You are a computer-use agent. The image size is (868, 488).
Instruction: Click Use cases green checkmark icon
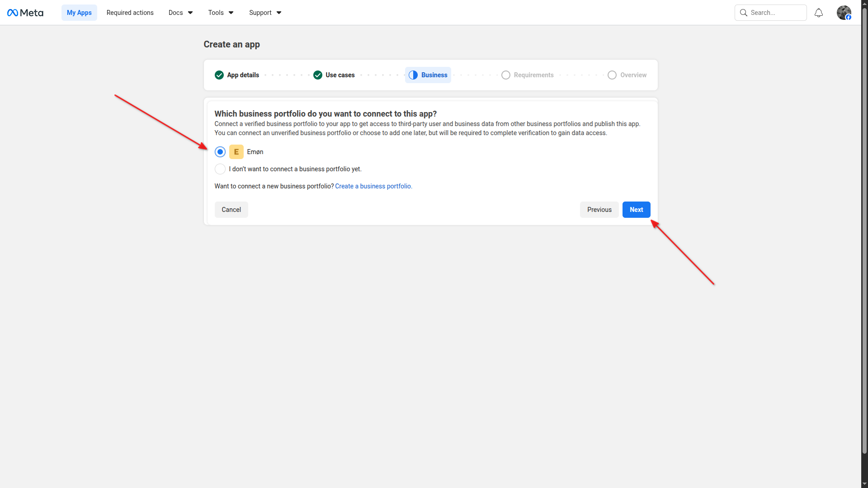tap(318, 75)
